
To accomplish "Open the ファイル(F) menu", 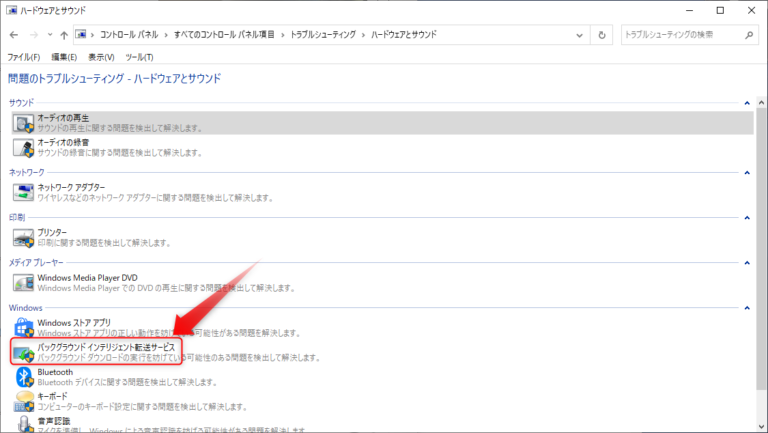I will (23, 57).
